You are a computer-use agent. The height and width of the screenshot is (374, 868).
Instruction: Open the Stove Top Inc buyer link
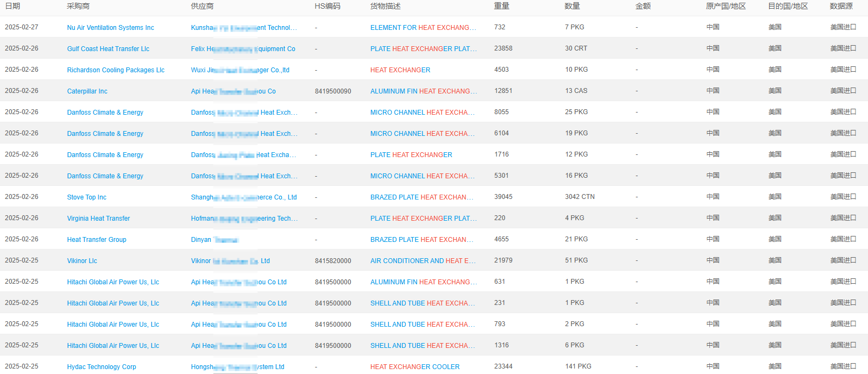click(86, 197)
